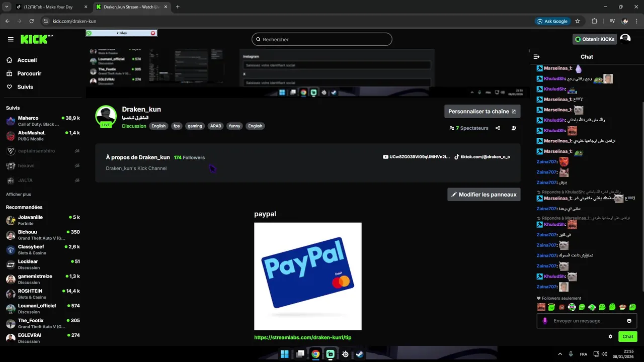Image resolution: width=644 pixels, height=362 pixels.
Task: Open the emoji picker in chat input
Action: click(629, 321)
